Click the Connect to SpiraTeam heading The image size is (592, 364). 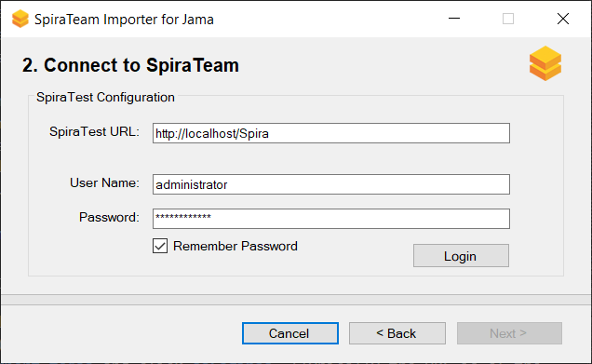(130, 65)
